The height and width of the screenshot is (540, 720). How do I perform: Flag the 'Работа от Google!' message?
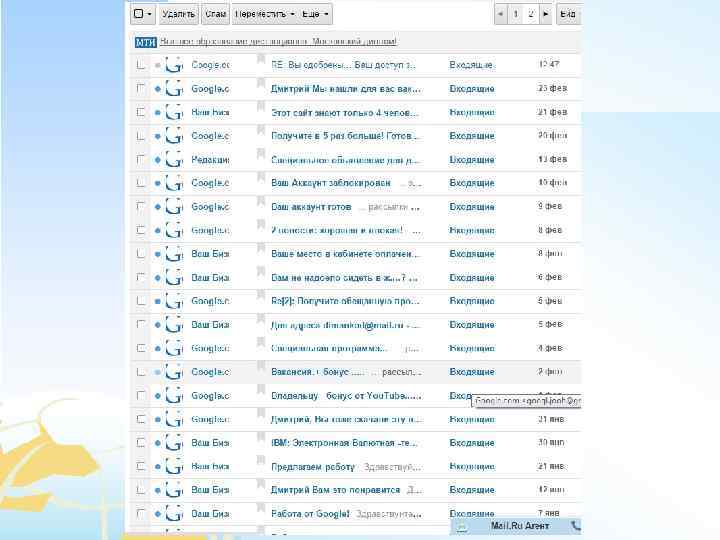pos(261,507)
